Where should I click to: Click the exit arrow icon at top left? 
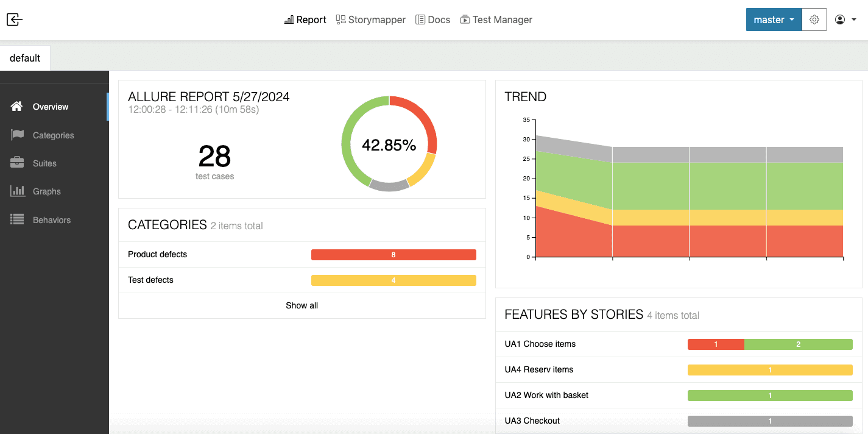15,20
